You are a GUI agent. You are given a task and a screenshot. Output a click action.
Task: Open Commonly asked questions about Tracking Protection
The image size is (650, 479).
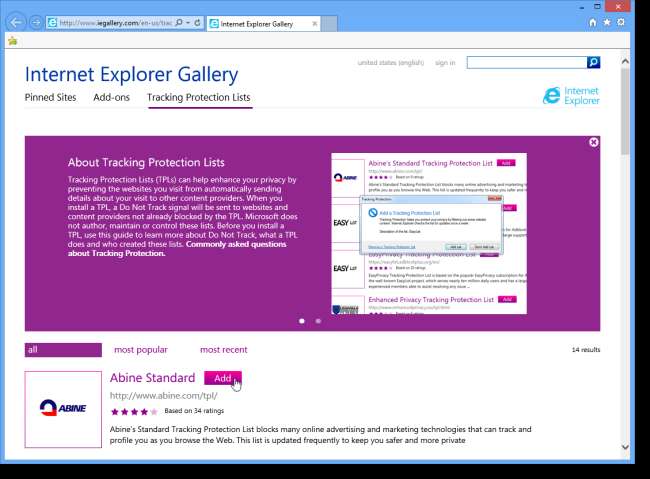[177, 249]
